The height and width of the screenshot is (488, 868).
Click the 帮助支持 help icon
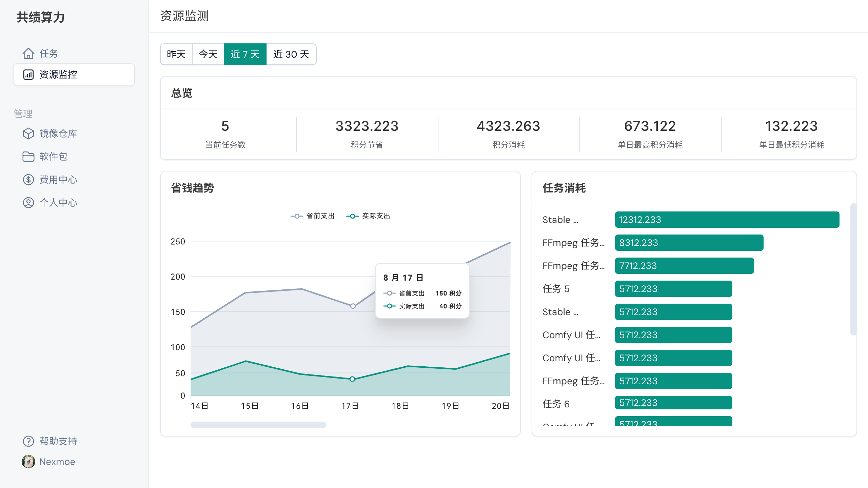(28, 441)
